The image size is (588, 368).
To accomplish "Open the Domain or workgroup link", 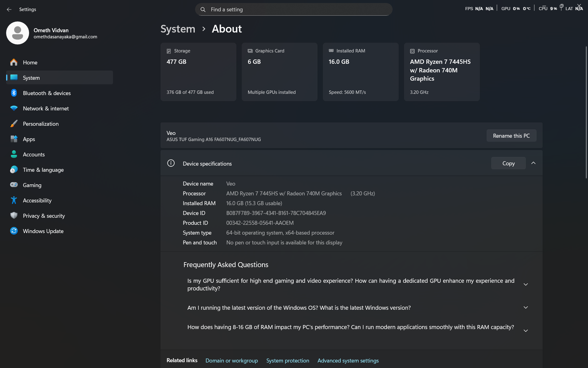I will pyautogui.click(x=232, y=361).
